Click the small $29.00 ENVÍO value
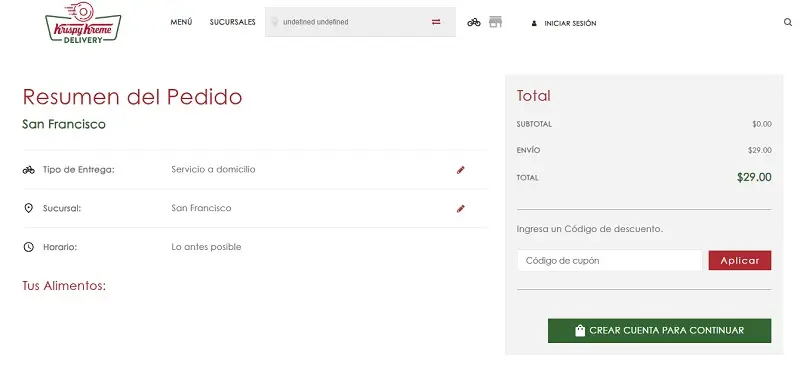800x383 pixels. (x=760, y=150)
